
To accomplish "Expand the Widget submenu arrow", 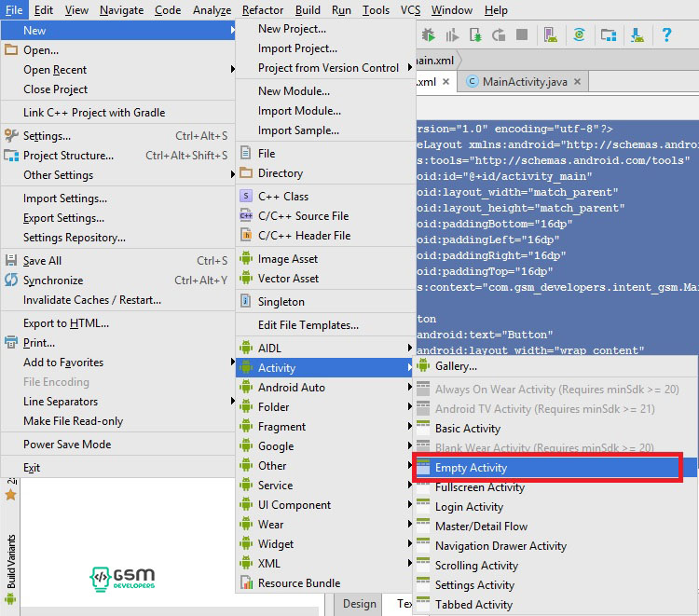I will tap(410, 543).
